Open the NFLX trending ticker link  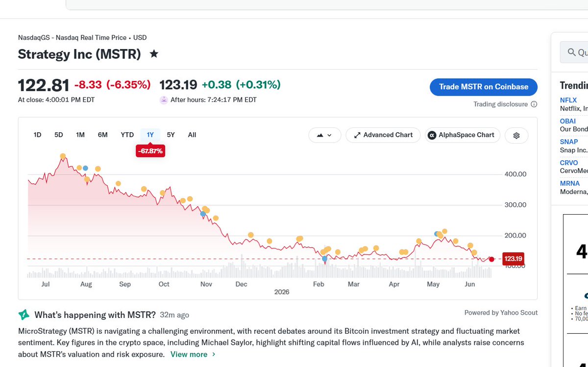(x=568, y=100)
